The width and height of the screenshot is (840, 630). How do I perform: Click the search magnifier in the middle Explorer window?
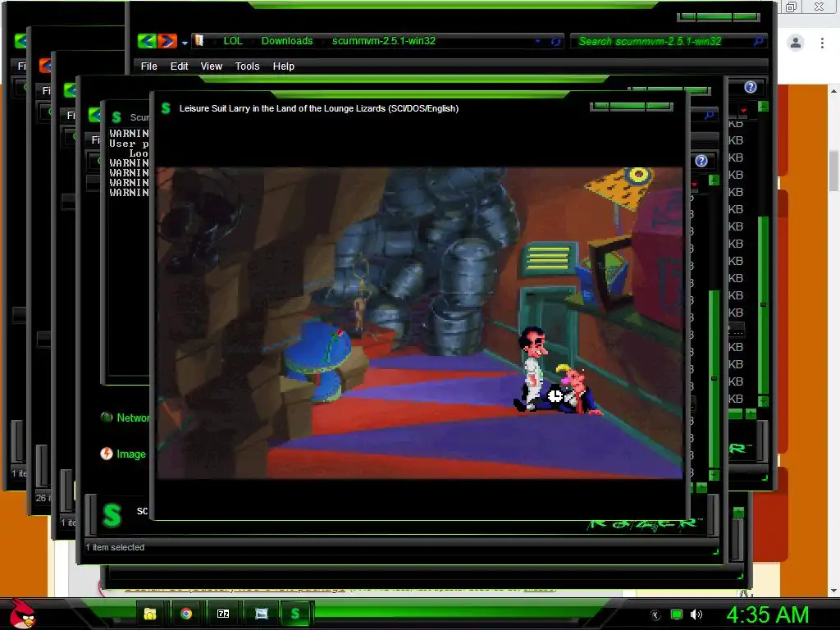pos(710,115)
